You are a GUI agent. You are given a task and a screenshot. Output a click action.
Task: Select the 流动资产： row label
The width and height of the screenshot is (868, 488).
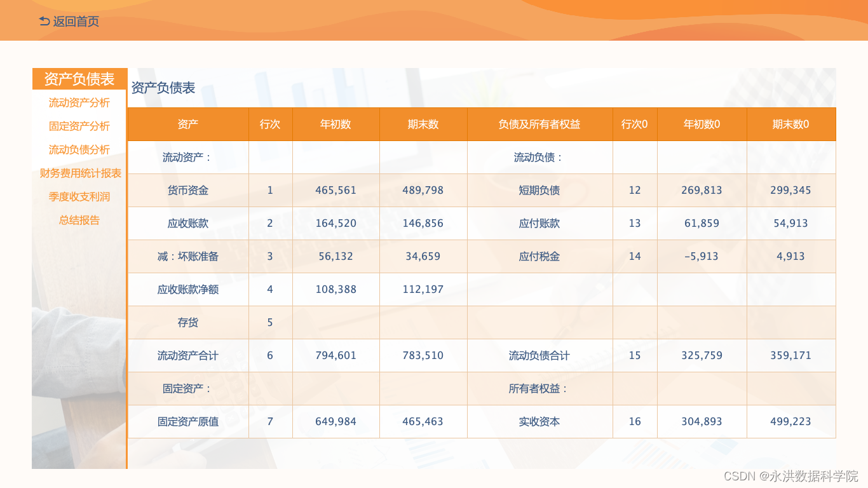(x=188, y=157)
